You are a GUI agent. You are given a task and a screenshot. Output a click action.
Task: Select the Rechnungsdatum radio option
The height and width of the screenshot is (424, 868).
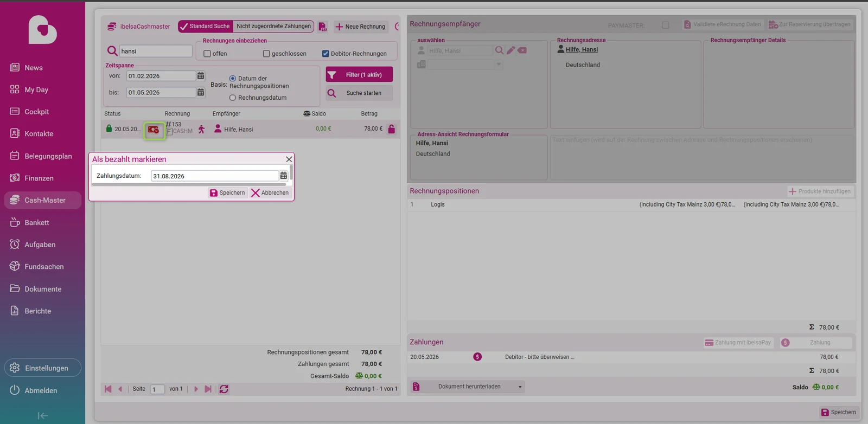(x=233, y=98)
